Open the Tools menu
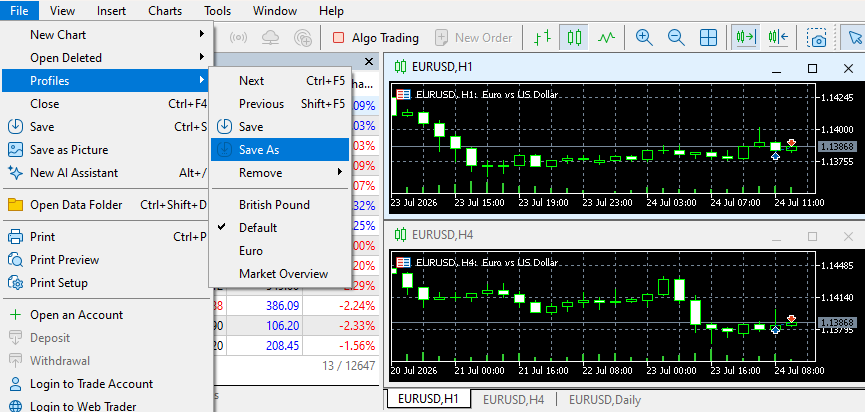Image resolution: width=865 pixels, height=412 pixels. [x=217, y=10]
